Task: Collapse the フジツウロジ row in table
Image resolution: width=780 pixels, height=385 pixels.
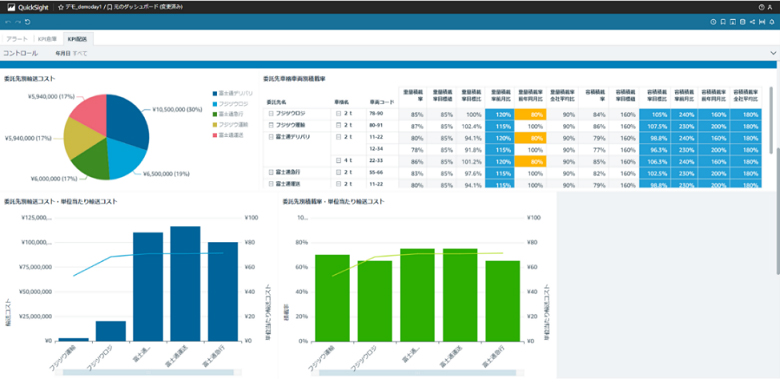Action: 271,114
